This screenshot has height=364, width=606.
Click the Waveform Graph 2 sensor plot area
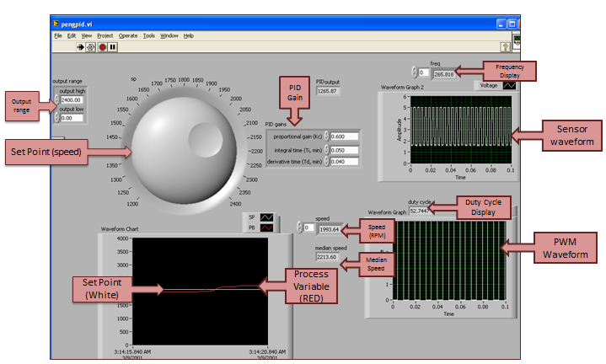pyautogui.click(x=461, y=130)
